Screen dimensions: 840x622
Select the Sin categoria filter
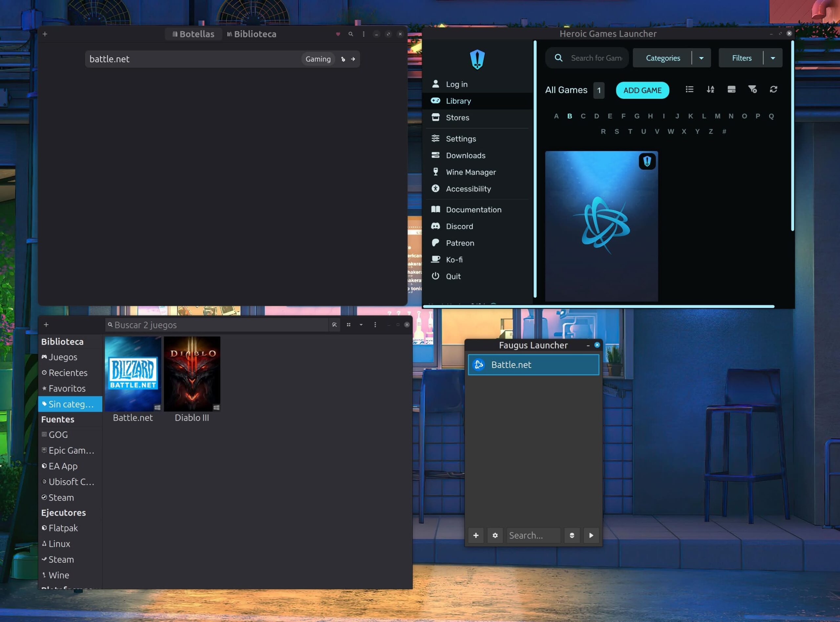click(70, 404)
